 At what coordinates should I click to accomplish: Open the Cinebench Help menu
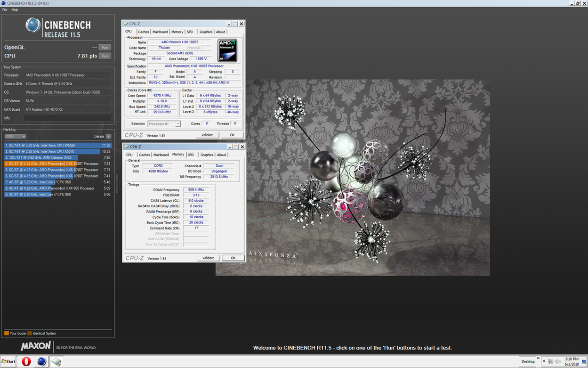[15, 10]
